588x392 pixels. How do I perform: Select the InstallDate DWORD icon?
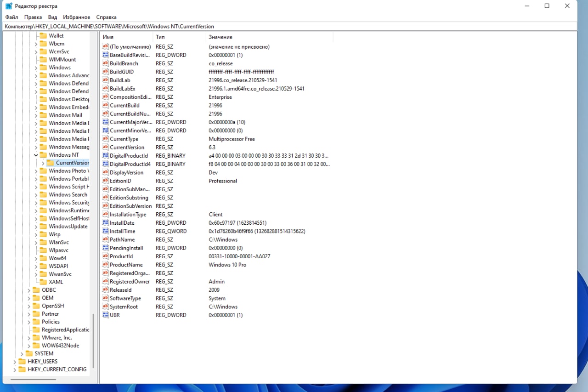pyautogui.click(x=105, y=223)
